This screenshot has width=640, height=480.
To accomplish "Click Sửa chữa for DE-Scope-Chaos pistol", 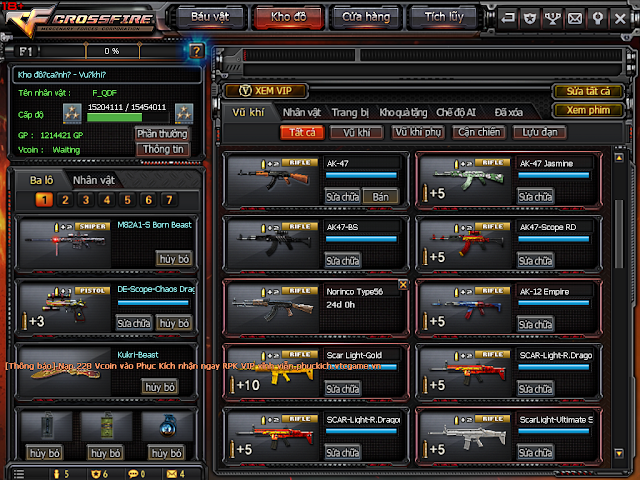I will (134, 323).
